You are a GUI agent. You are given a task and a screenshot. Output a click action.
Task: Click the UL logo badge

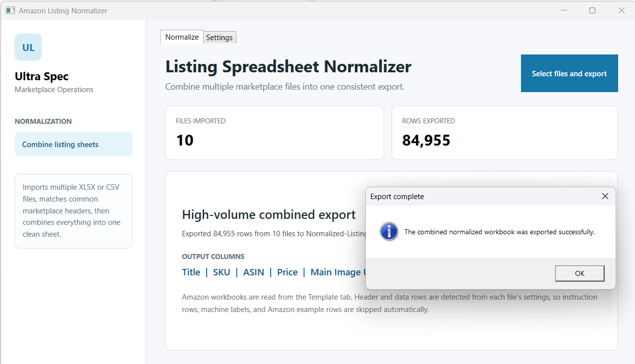coord(28,48)
